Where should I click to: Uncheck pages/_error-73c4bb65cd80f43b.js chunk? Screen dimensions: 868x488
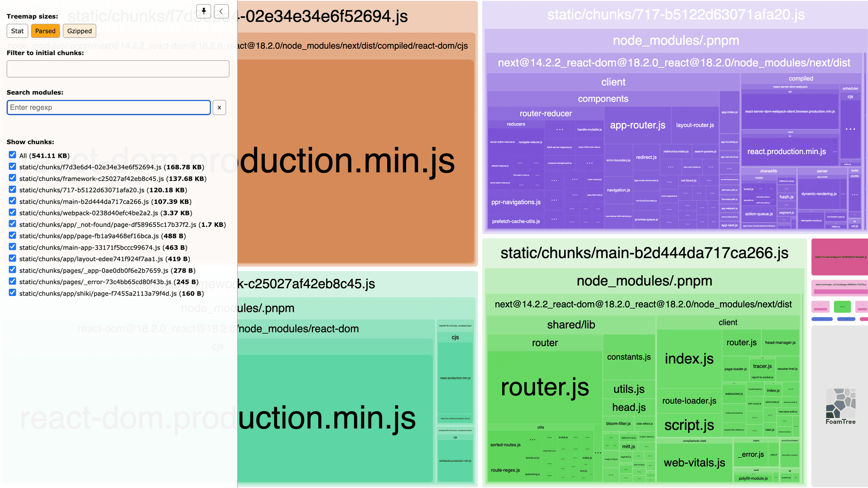[13, 282]
